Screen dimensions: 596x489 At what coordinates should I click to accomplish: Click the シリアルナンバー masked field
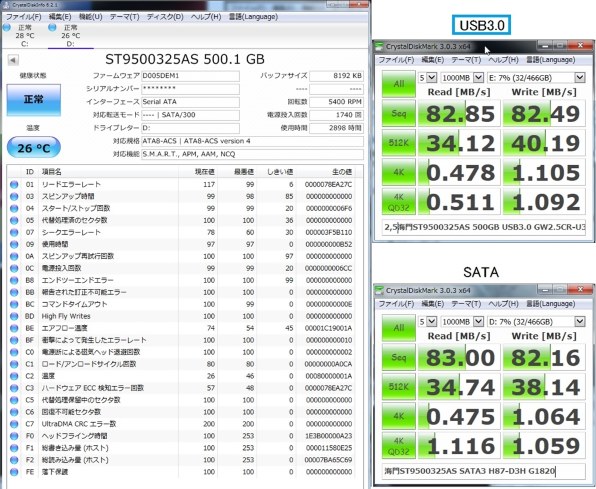pyautogui.click(x=190, y=89)
